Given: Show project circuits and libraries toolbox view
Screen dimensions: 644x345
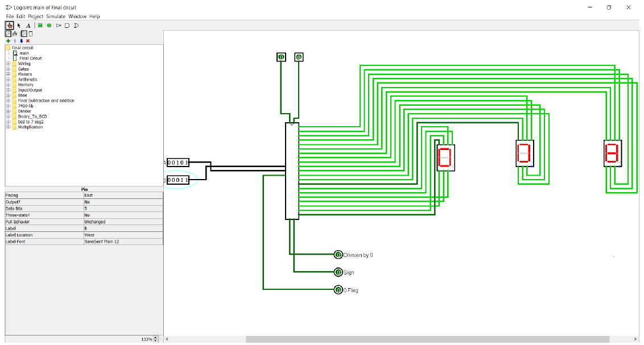Looking at the screenshot, I should coord(8,34).
